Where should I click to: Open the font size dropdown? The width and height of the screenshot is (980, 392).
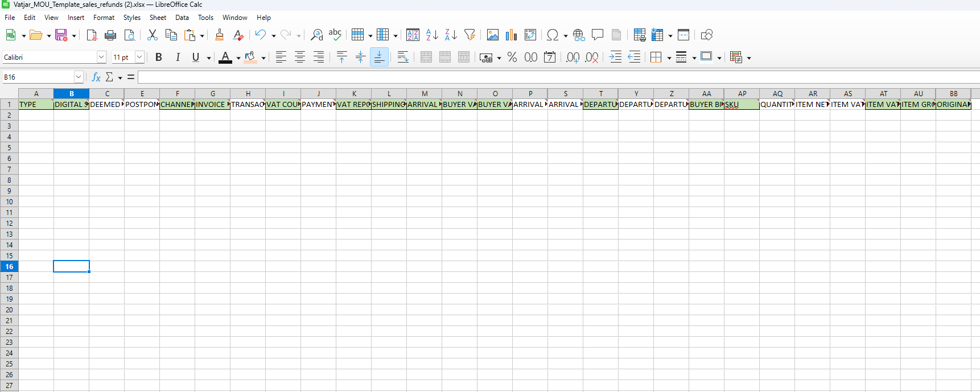(139, 57)
